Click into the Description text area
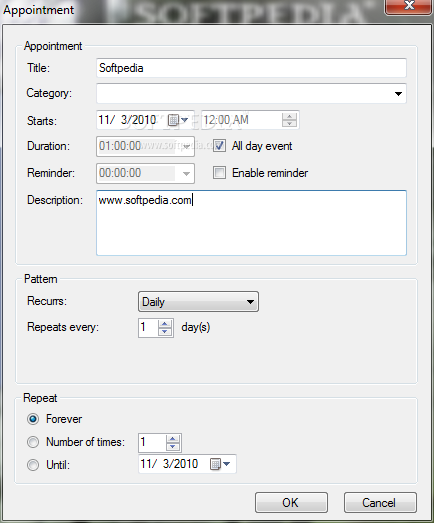 (251, 223)
